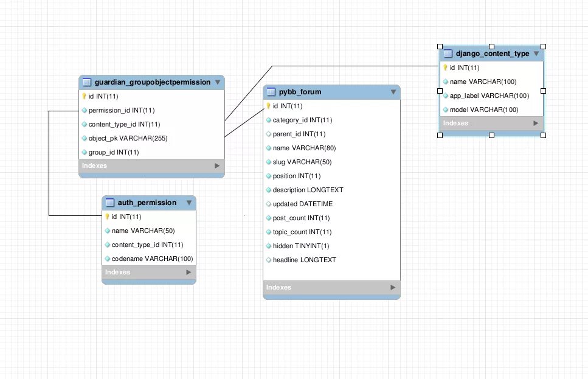The width and height of the screenshot is (588, 379).
Task: Click diamond icon beside description column
Action: [x=269, y=190]
